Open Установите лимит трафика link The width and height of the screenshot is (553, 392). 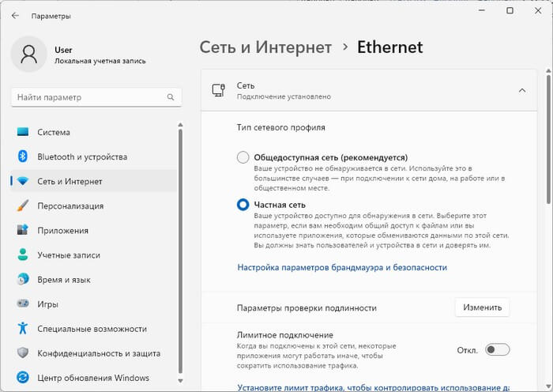(x=373, y=387)
